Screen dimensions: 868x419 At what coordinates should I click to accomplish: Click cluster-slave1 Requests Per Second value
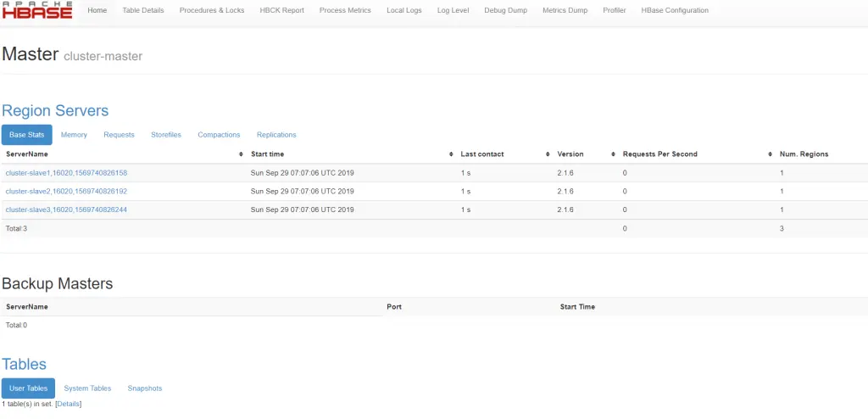(625, 173)
